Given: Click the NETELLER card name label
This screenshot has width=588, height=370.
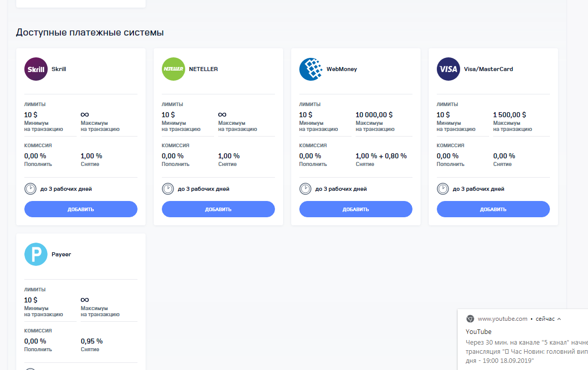Looking at the screenshot, I should pyautogui.click(x=203, y=69).
